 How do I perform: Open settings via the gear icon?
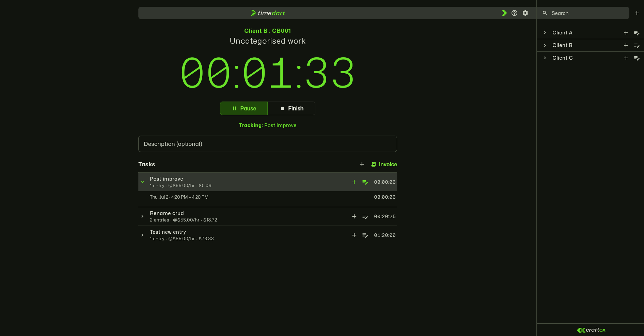(525, 13)
